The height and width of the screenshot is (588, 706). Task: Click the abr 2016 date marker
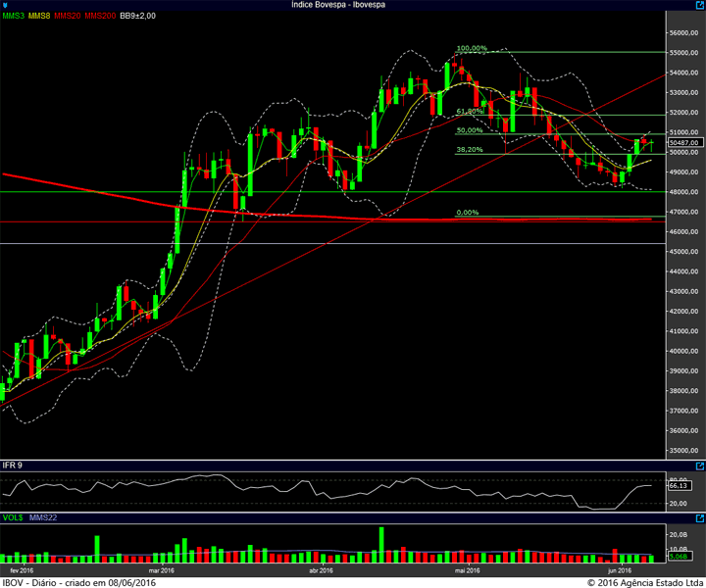[321, 570]
